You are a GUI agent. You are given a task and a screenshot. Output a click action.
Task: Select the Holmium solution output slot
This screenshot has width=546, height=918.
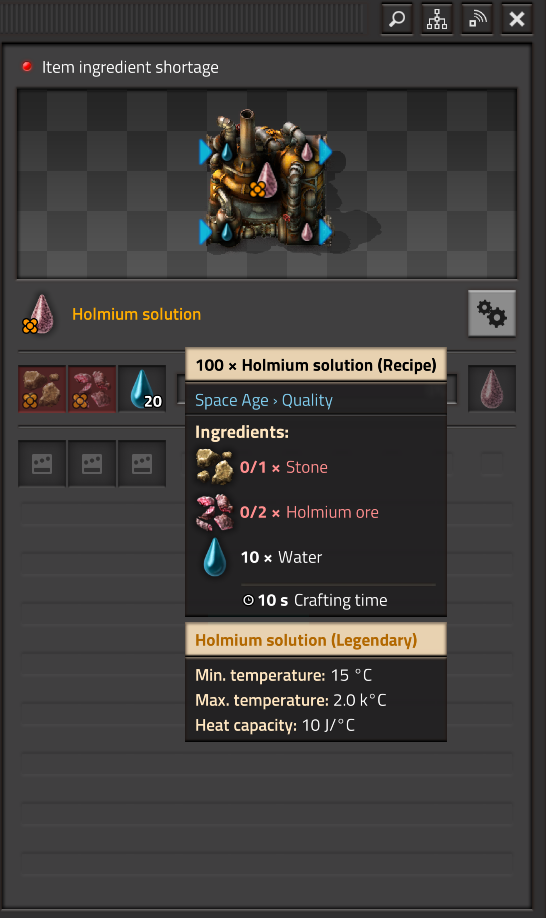[x=492, y=389]
